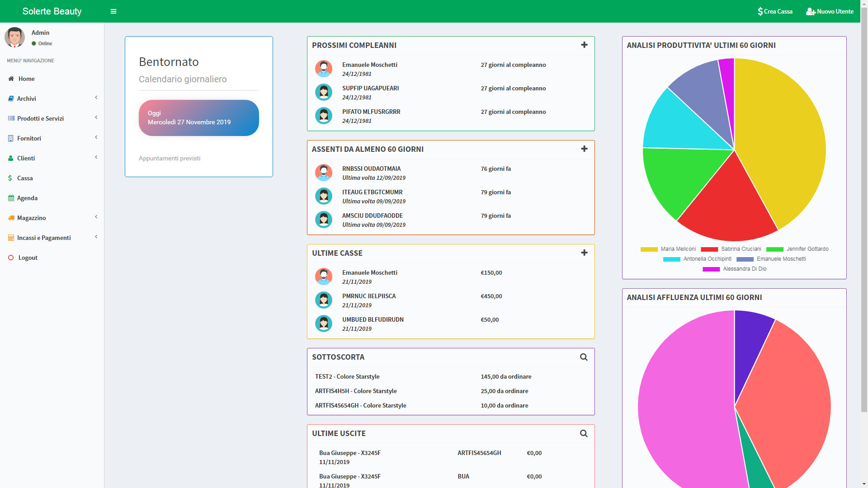
Task: Open the Agenda menu item
Action: click(52, 198)
